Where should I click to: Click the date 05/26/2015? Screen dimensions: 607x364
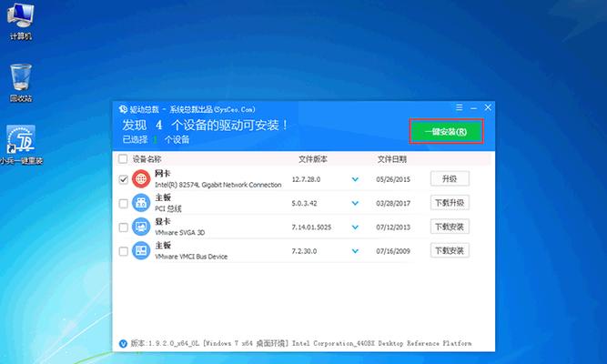393,179
